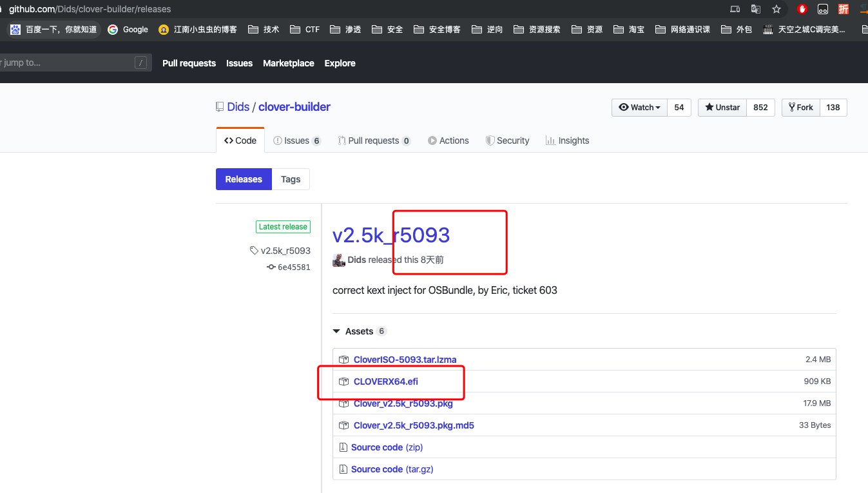Screen dimensions: 868x493
Task: Click the Dids user avatar image
Action: pos(339,260)
